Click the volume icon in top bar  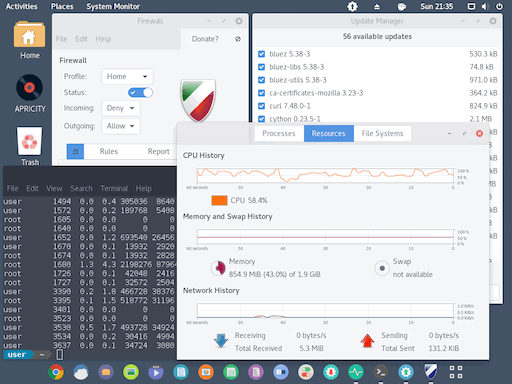pyautogui.click(x=485, y=6)
